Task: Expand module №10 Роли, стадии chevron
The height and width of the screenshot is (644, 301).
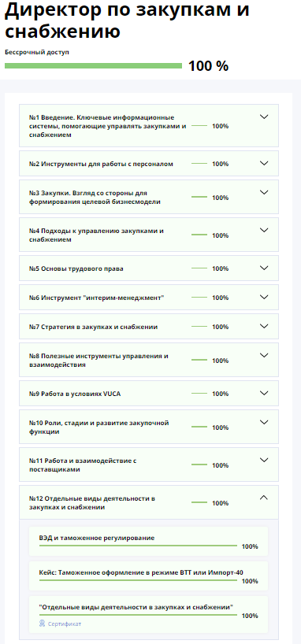Action: click(265, 422)
